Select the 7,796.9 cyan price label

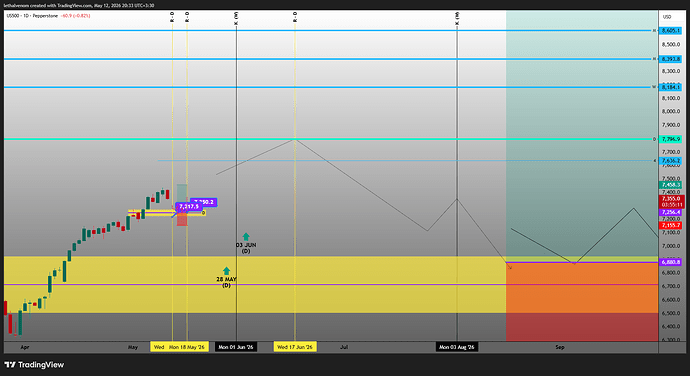coord(671,139)
